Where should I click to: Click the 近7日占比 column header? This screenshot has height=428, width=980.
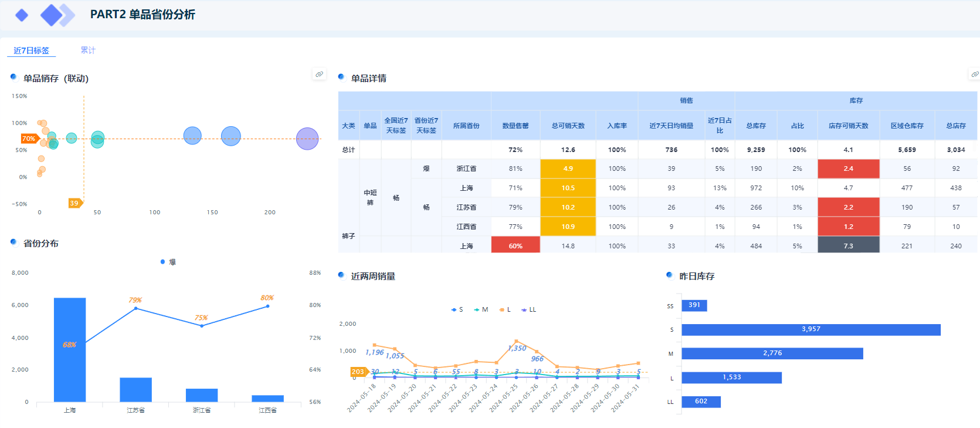coord(720,126)
